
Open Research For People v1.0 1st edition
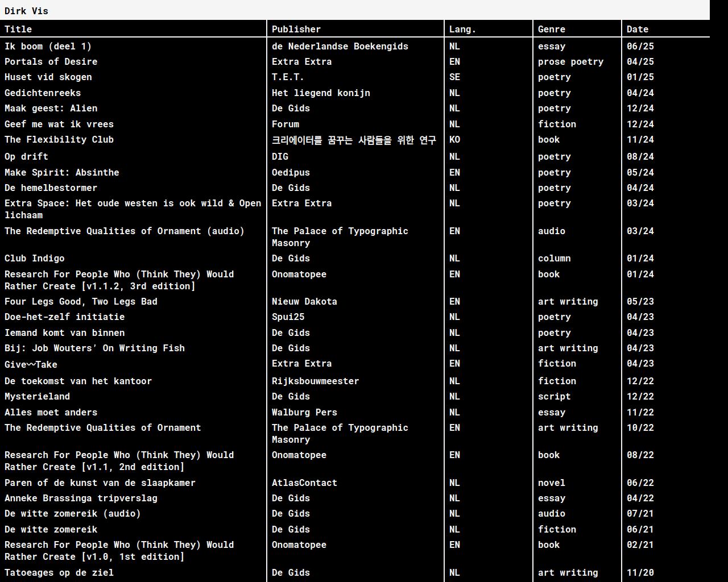(119, 551)
